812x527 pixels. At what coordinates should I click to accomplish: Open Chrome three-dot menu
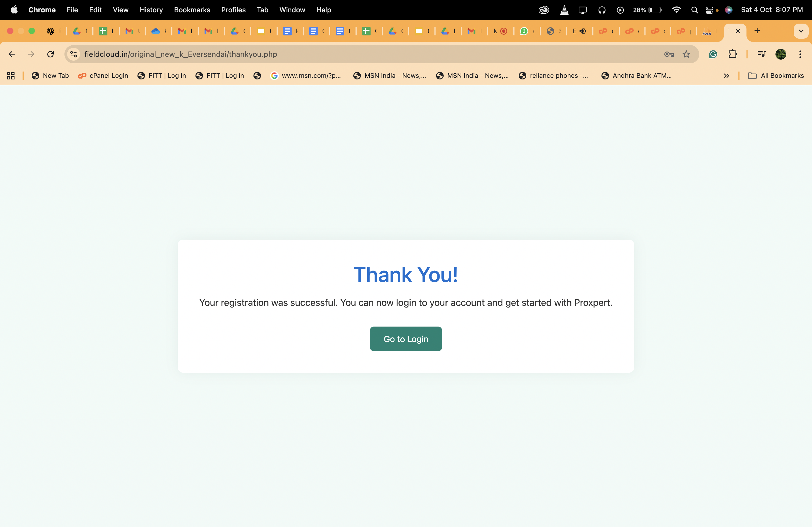[800, 54]
